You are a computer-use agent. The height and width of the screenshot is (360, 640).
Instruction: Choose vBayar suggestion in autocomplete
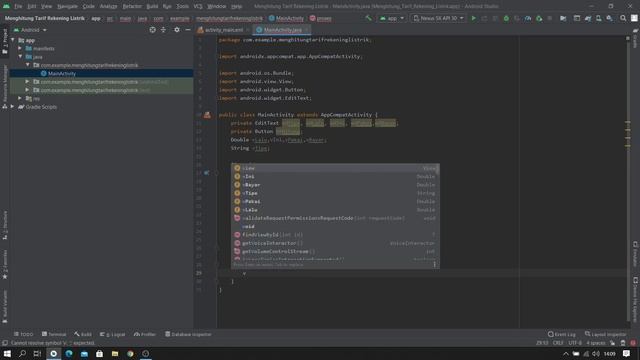(335, 185)
